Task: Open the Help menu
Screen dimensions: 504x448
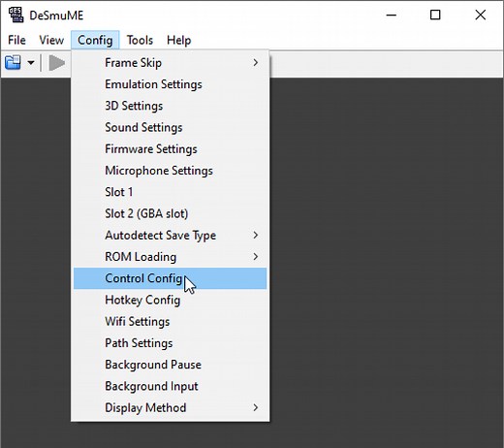Action: (178, 40)
